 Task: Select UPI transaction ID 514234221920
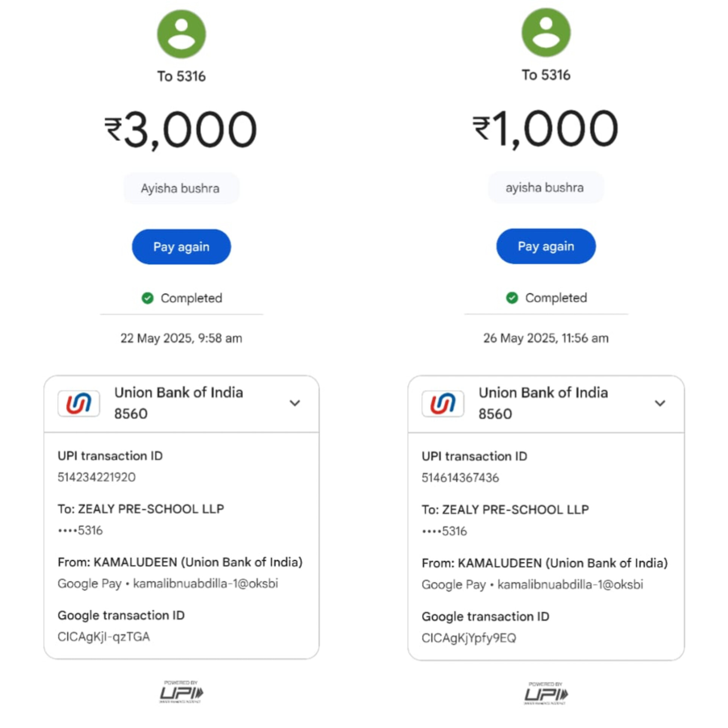[97, 477]
